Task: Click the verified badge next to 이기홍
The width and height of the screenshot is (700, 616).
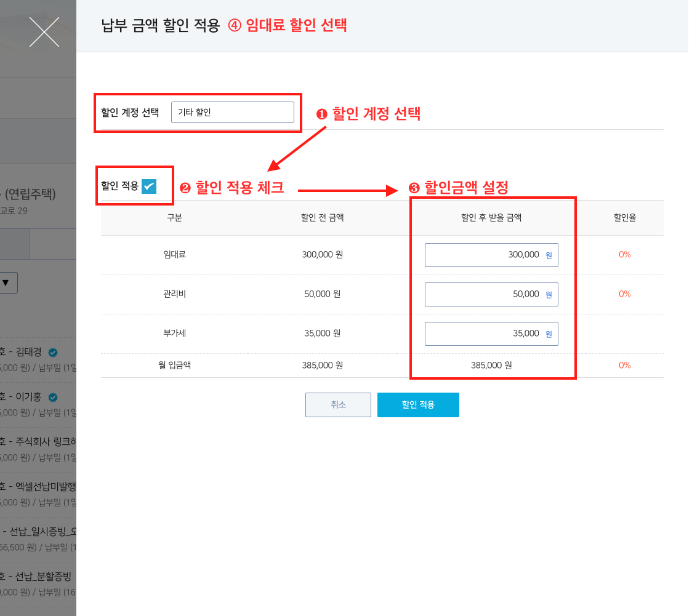Action: pyautogui.click(x=54, y=397)
